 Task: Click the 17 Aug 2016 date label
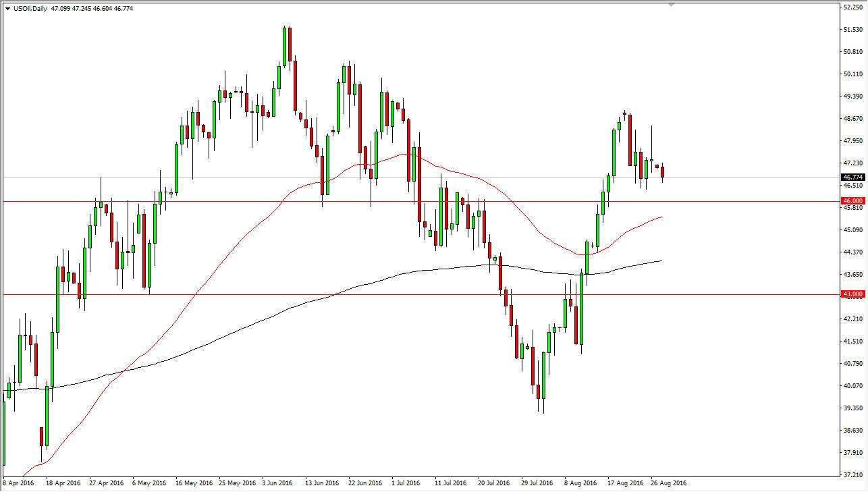624,483
